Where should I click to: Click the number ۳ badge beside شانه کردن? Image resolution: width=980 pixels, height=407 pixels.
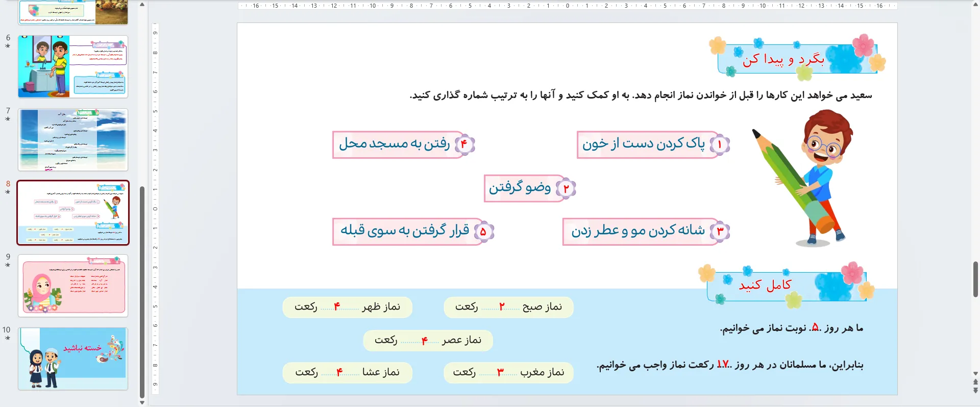(x=720, y=232)
